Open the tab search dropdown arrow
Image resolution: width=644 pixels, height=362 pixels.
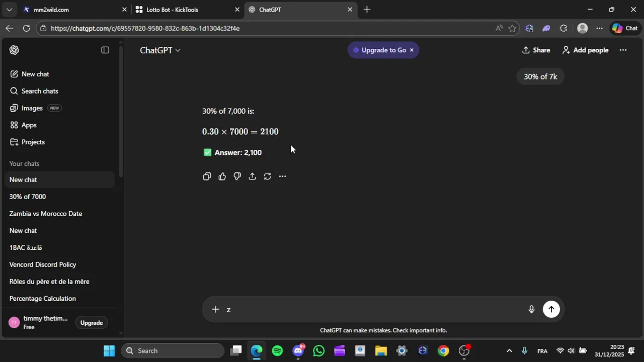[9, 10]
